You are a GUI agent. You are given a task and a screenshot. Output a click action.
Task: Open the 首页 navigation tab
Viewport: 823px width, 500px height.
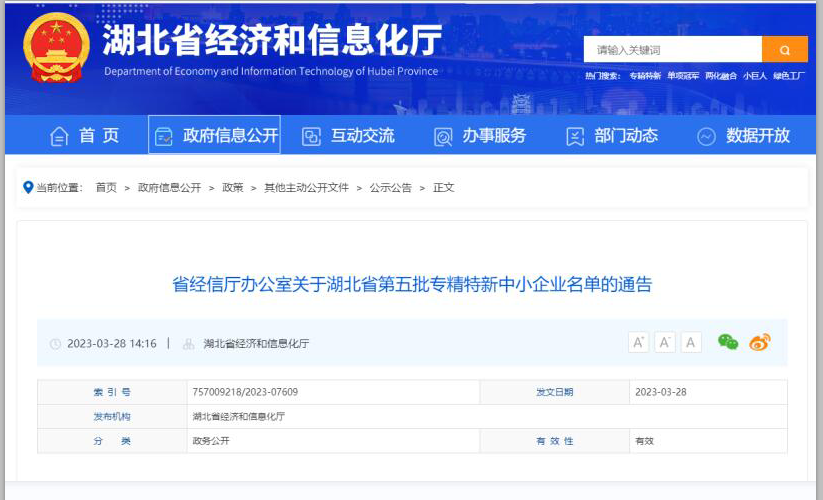coord(85,136)
